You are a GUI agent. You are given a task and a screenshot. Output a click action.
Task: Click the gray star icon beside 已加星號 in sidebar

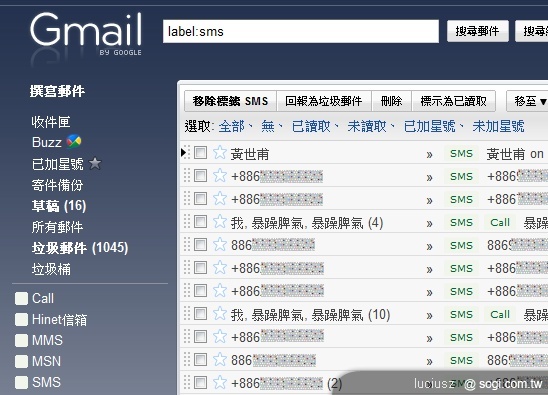click(x=95, y=163)
